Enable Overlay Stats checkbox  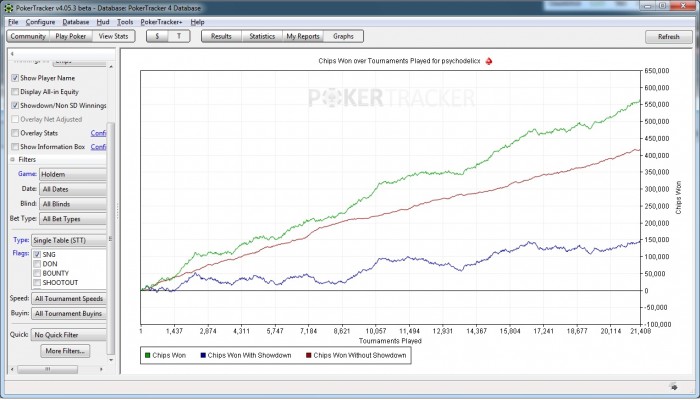click(x=15, y=133)
